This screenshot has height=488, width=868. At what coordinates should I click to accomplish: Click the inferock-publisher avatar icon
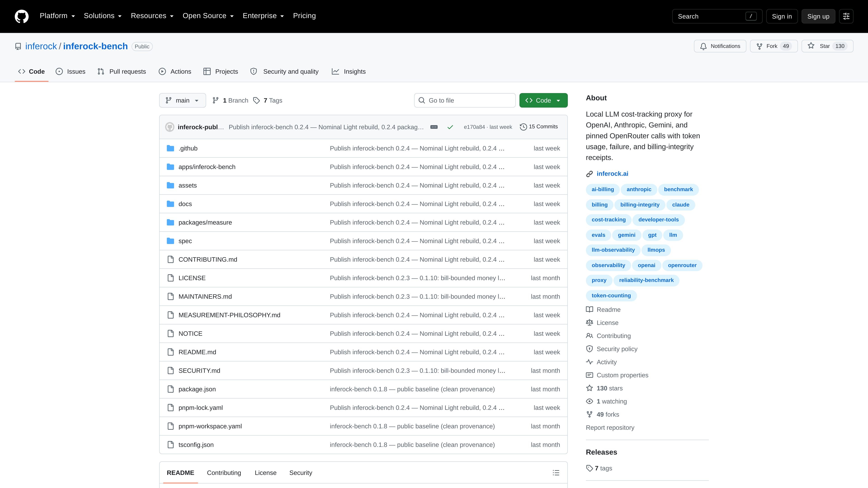point(170,127)
